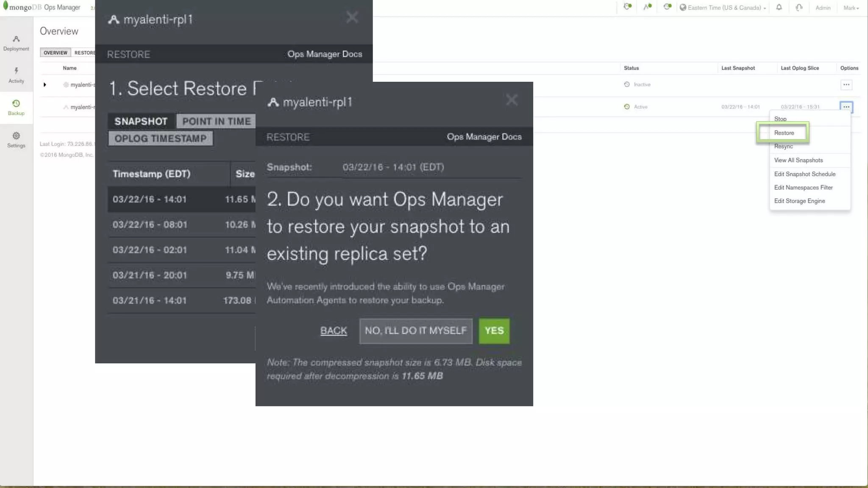Select Restore from options menu

tap(784, 133)
